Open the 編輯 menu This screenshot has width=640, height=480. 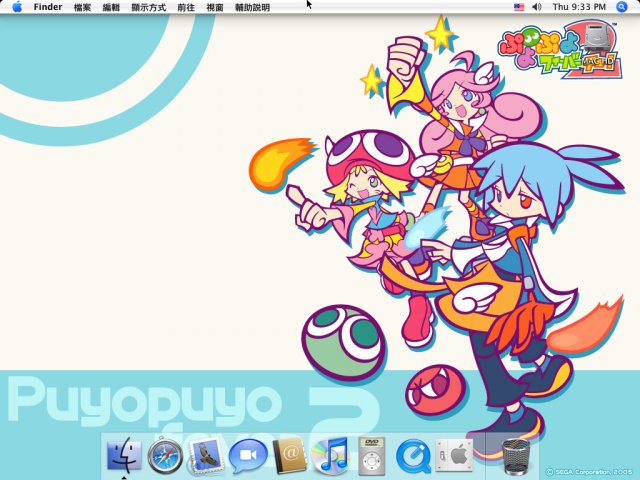(111, 7)
